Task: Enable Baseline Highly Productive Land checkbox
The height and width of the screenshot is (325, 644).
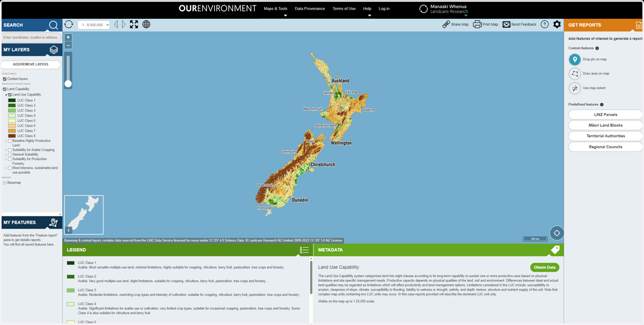Action: 10,141
